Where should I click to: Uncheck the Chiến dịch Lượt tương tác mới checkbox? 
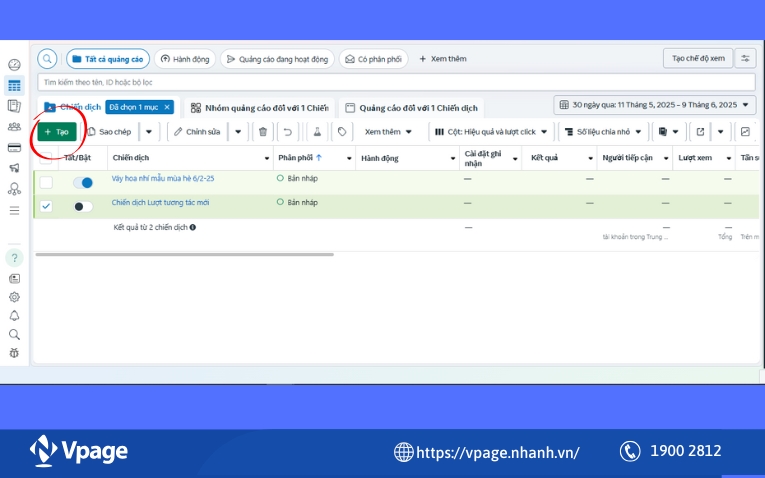46,206
